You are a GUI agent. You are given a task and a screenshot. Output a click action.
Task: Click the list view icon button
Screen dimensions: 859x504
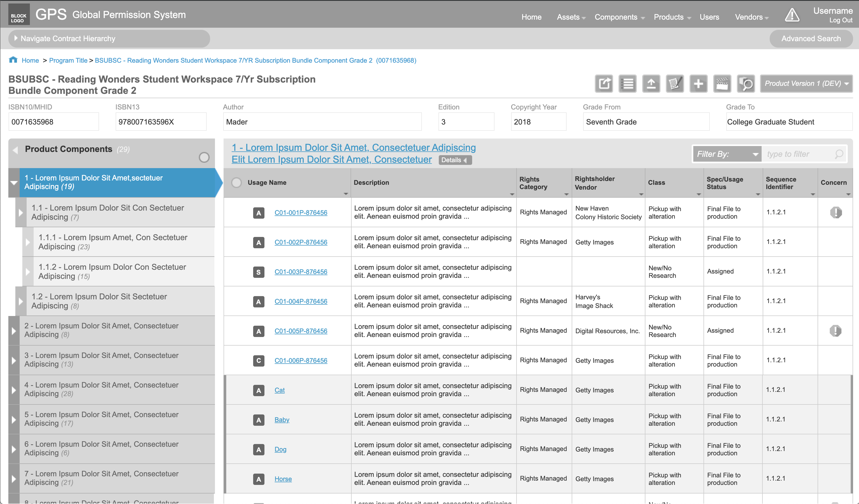tap(627, 83)
